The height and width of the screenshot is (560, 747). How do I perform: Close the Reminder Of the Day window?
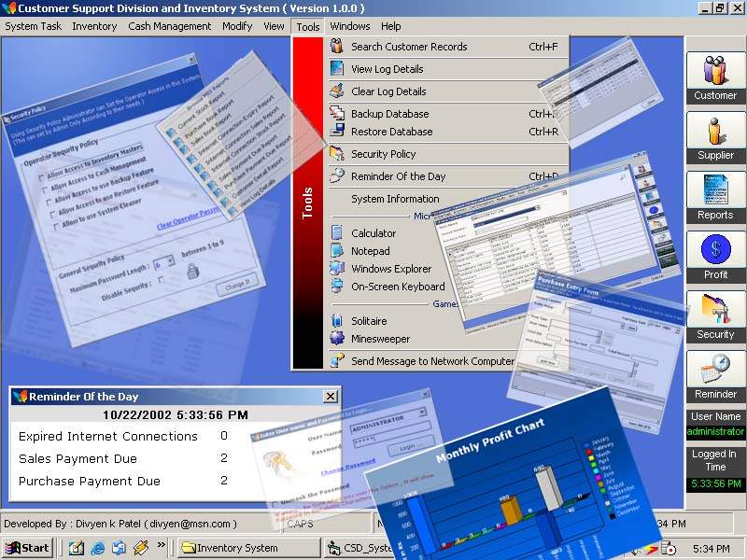click(x=329, y=397)
